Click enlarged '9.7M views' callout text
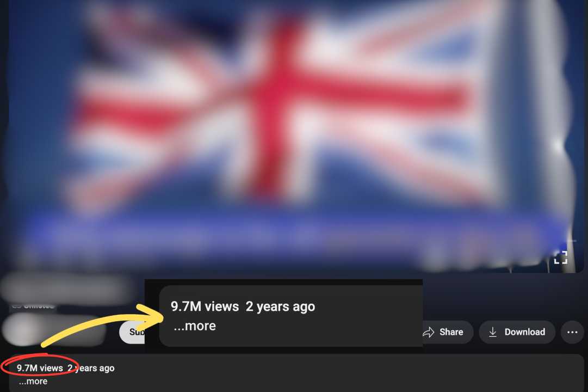This screenshot has height=392, width=588. click(x=205, y=307)
